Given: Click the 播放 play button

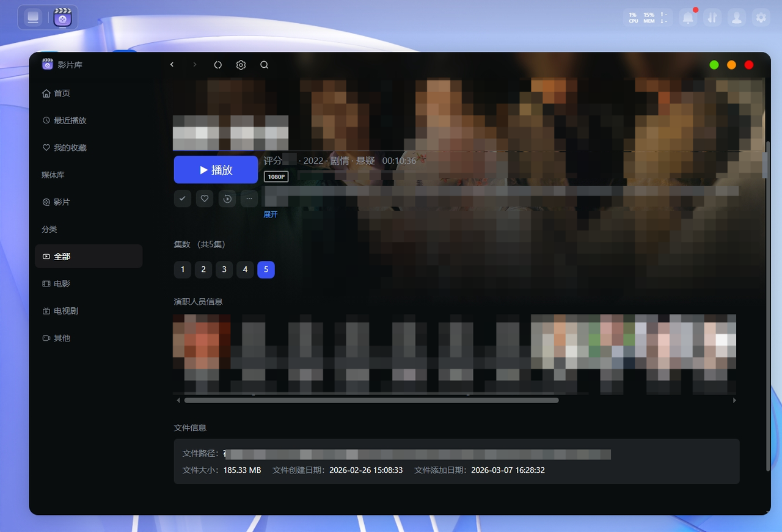Looking at the screenshot, I should tap(216, 170).
